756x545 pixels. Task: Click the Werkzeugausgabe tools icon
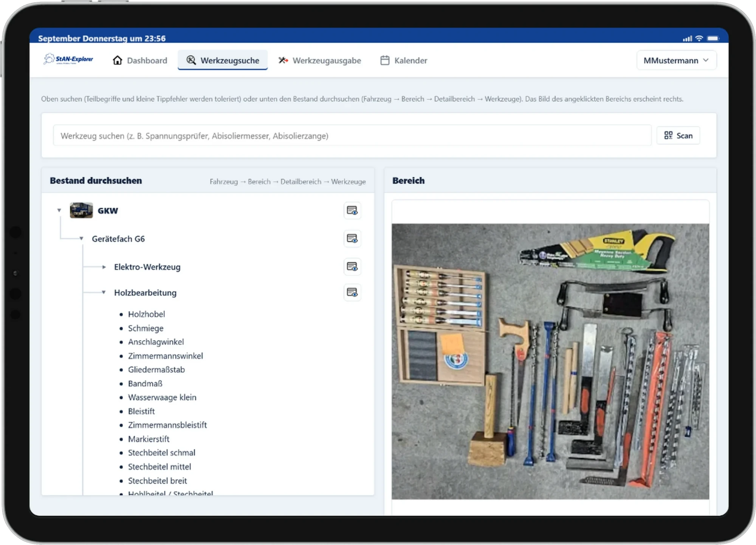283,60
